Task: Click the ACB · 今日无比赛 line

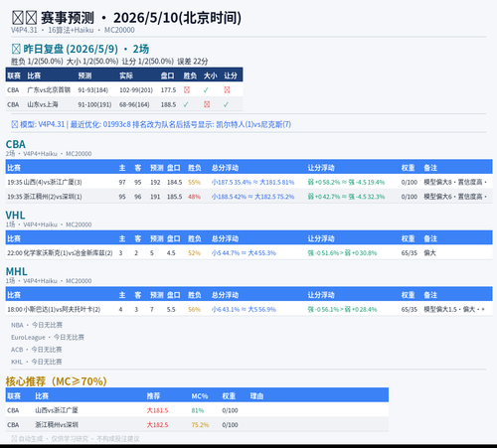Action: coord(37,350)
